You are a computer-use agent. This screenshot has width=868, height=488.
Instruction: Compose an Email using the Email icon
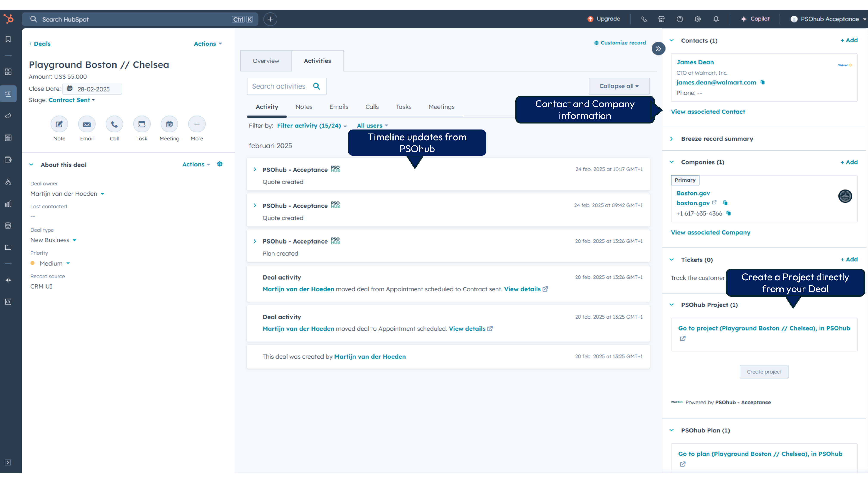coord(87,124)
